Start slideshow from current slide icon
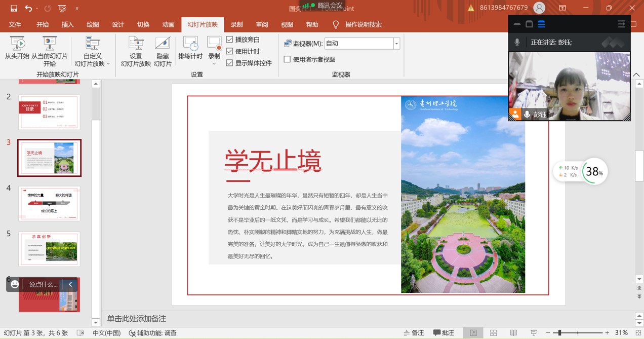 49,44
